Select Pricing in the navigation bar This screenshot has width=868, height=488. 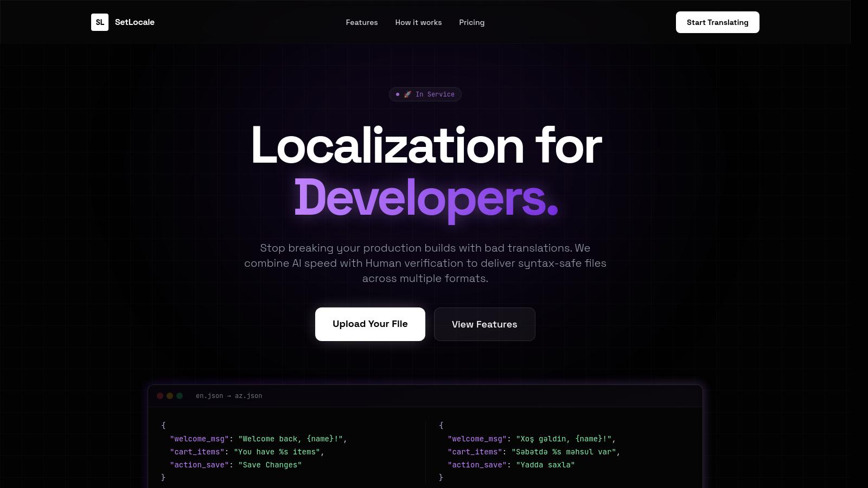click(x=471, y=22)
